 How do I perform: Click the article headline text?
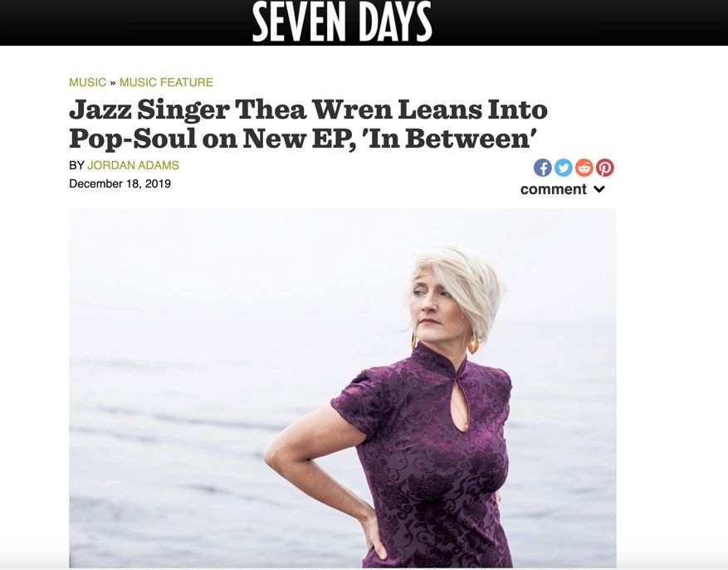[308, 124]
